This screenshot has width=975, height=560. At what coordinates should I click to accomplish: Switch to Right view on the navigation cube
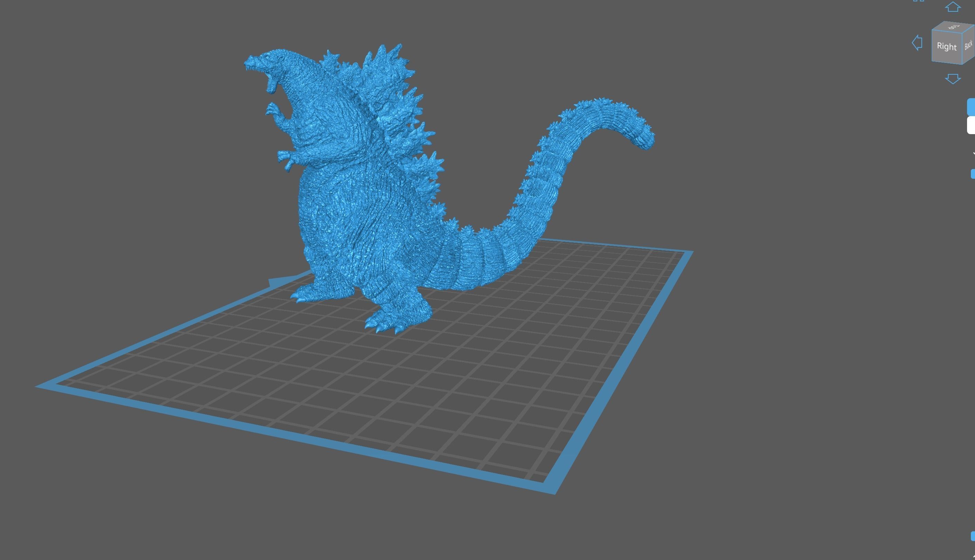[x=947, y=46]
